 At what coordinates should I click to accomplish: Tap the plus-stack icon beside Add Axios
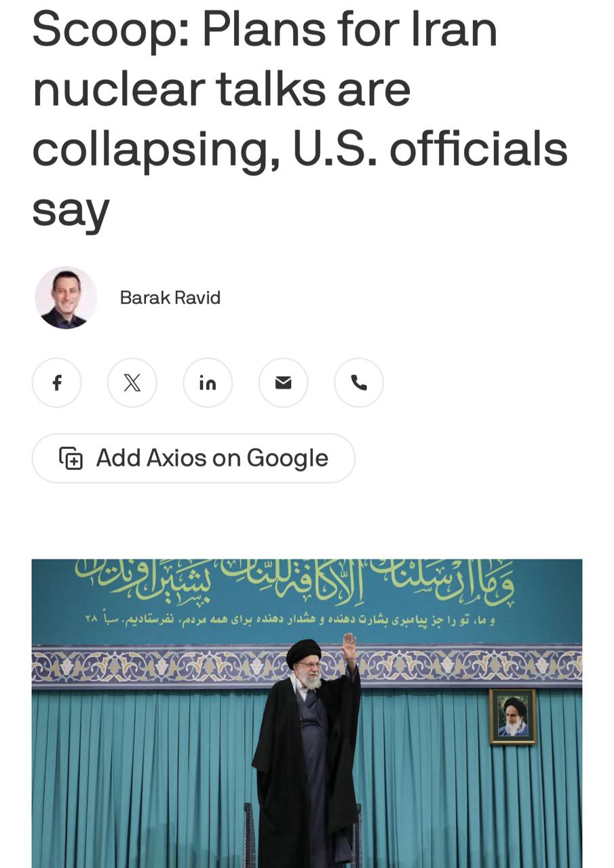71,458
